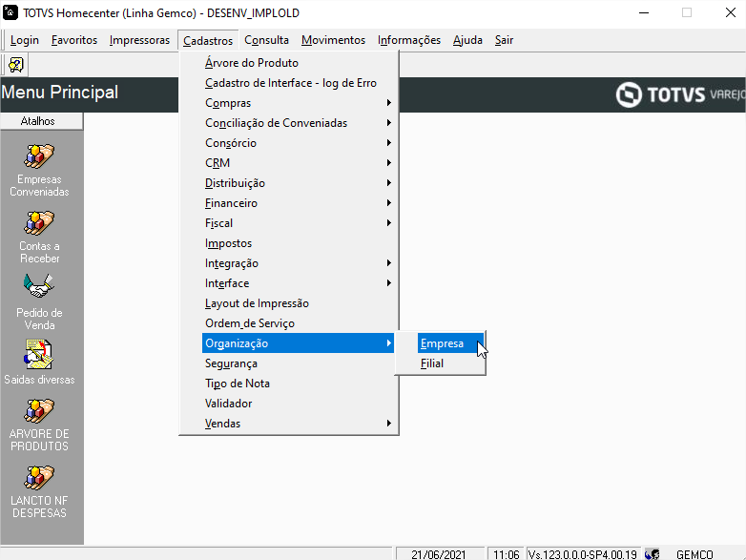Open the Saidas diversas shortcut icon
This screenshot has width=746, height=560.
point(39,354)
